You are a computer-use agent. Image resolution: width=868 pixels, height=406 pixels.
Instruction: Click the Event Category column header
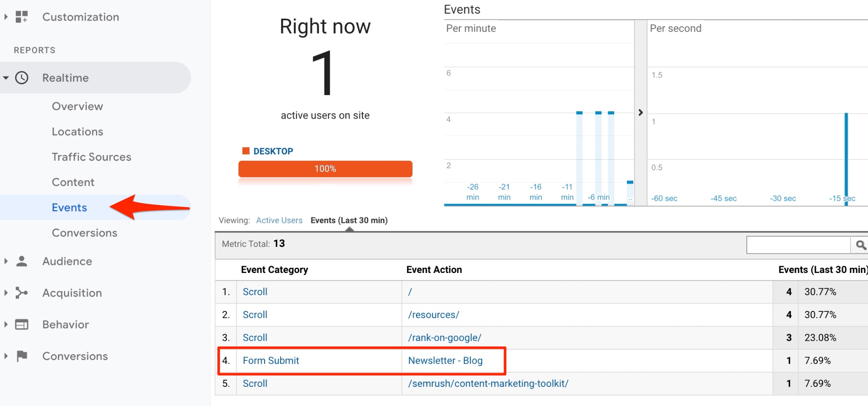274,270
